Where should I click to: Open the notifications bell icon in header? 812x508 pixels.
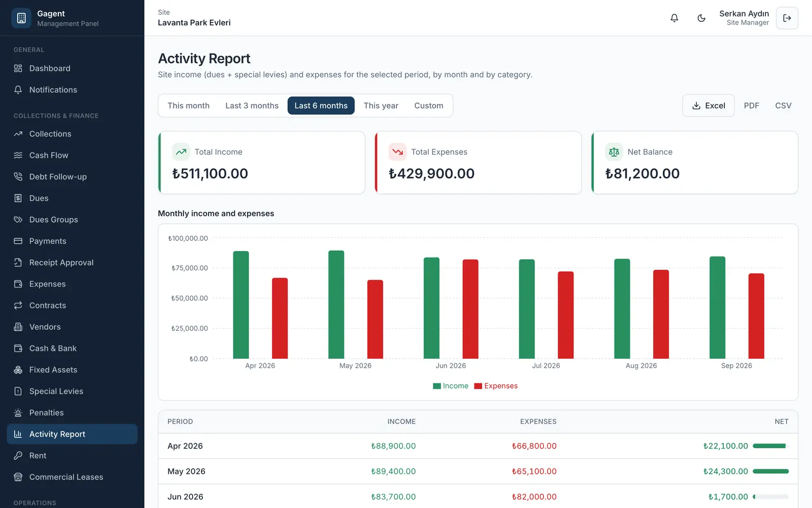coord(674,18)
